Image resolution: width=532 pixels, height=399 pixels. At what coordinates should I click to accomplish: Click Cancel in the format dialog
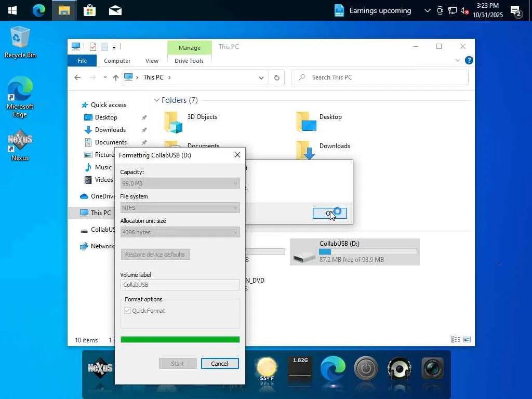tap(220, 363)
